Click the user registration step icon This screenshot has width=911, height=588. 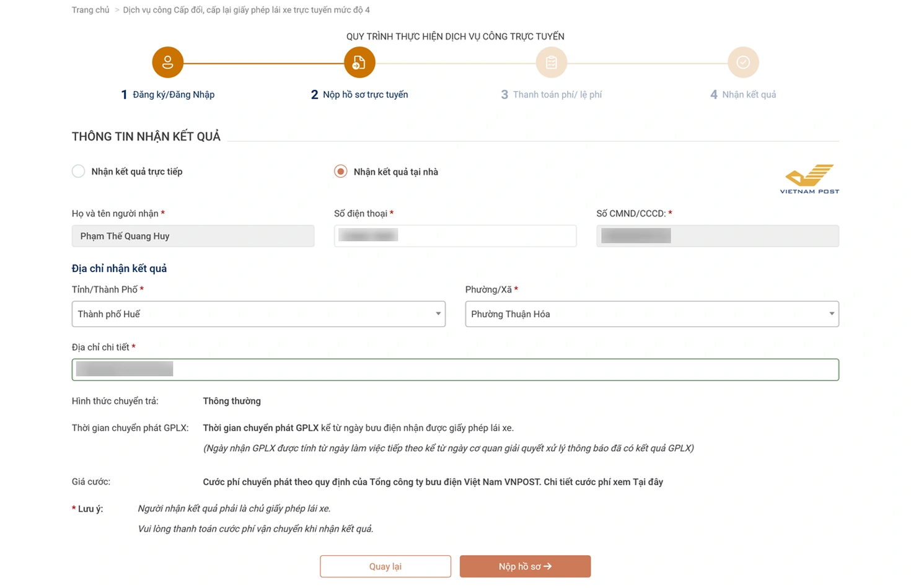coord(167,63)
